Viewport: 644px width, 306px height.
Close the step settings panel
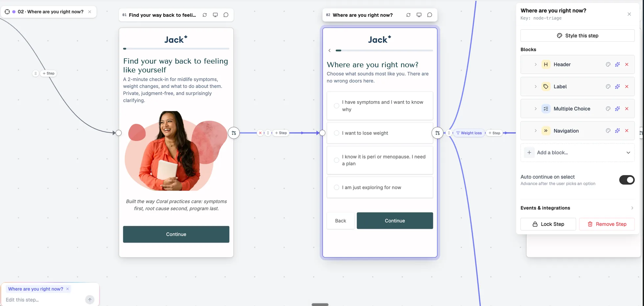coord(629,14)
